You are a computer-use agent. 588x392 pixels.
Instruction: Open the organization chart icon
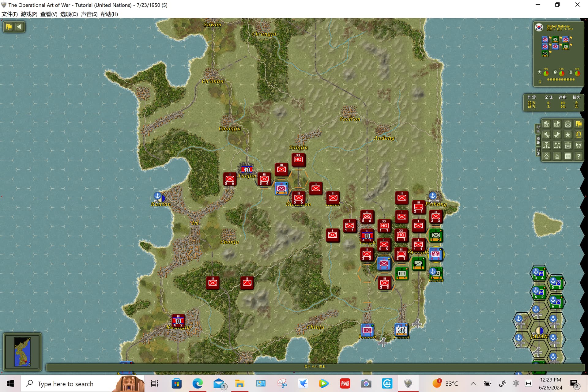click(547, 145)
